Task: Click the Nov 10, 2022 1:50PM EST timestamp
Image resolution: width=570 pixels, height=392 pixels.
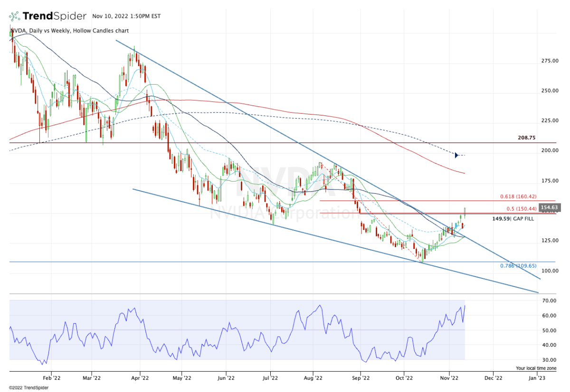Action: point(127,16)
